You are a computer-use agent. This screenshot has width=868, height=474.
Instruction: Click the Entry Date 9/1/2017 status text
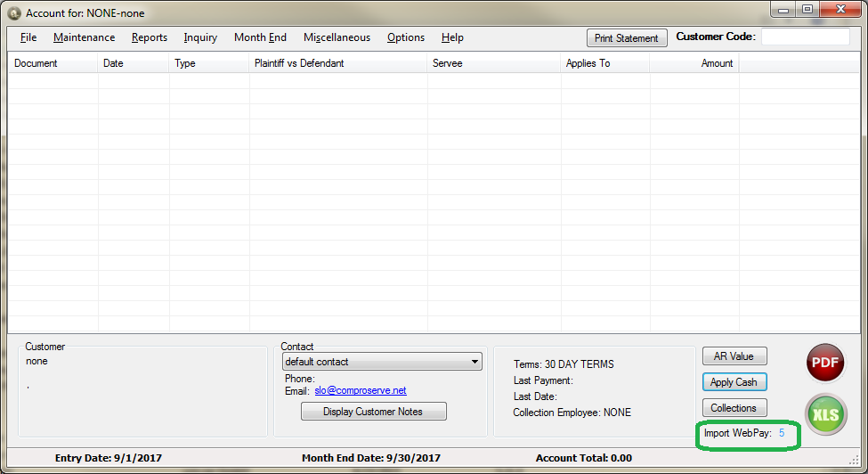pyautogui.click(x=109, y=458)
